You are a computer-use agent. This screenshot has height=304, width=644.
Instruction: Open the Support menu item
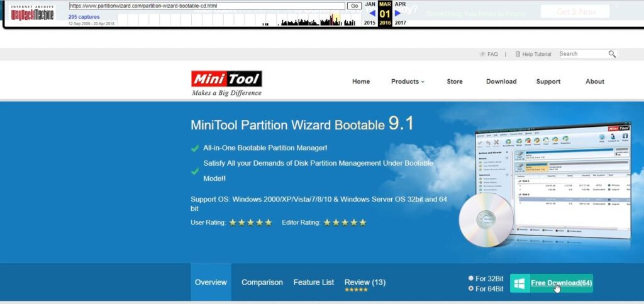(548, 82)
